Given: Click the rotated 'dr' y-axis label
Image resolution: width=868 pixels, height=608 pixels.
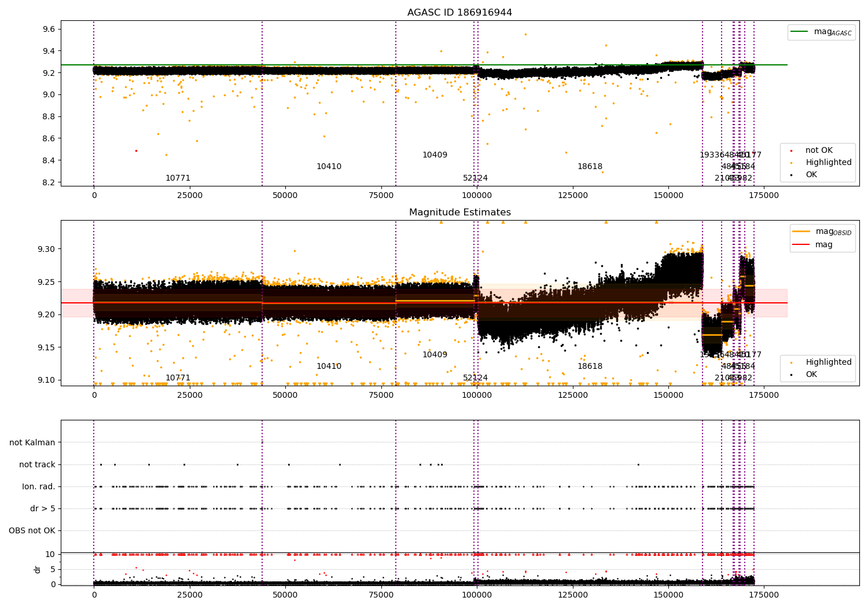Looking at the screenshot, I should click(x=38, y=569).
